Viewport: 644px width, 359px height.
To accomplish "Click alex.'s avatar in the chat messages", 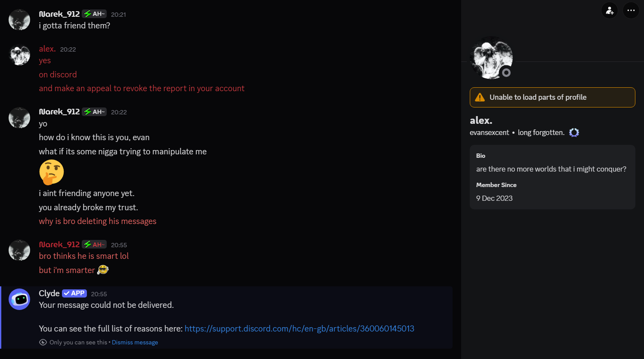I will tap(19, 55).
